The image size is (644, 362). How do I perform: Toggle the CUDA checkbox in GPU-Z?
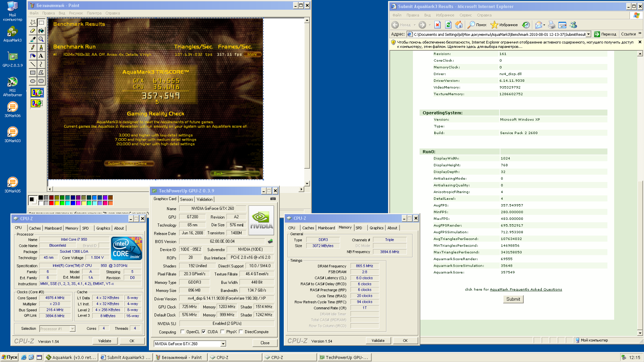coord(204,332)
